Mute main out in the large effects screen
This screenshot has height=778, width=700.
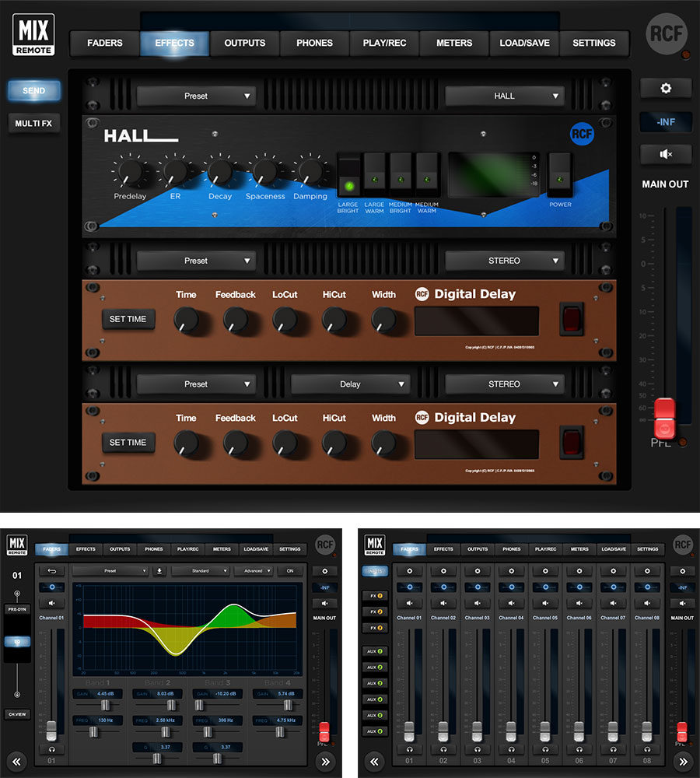665,154
